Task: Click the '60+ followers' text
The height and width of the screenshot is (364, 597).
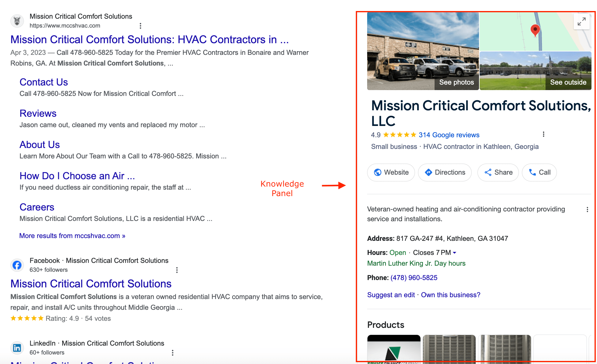Action: tap(47, 353)
